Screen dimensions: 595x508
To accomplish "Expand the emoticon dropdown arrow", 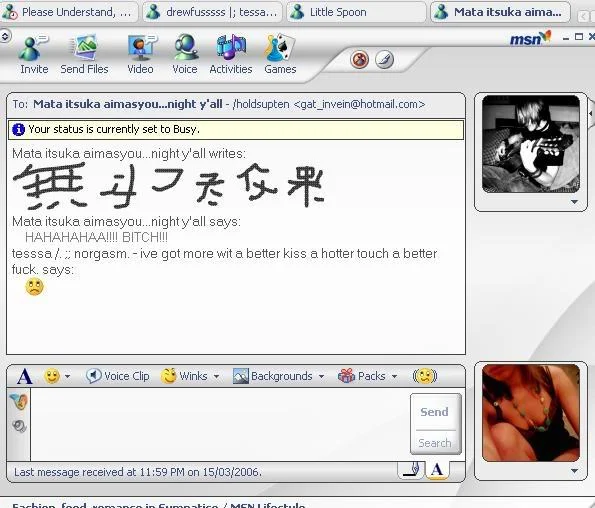I will pyautogui.click(x=68, y=376).
